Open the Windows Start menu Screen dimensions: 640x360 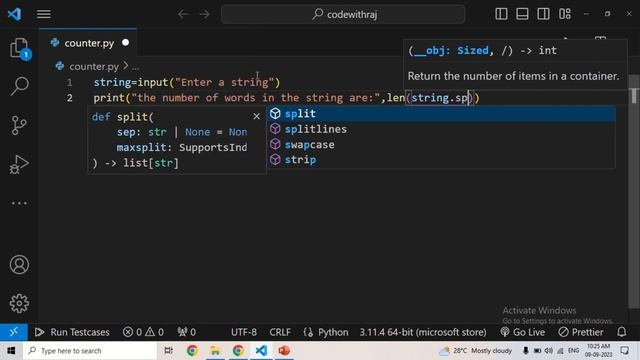11,351
